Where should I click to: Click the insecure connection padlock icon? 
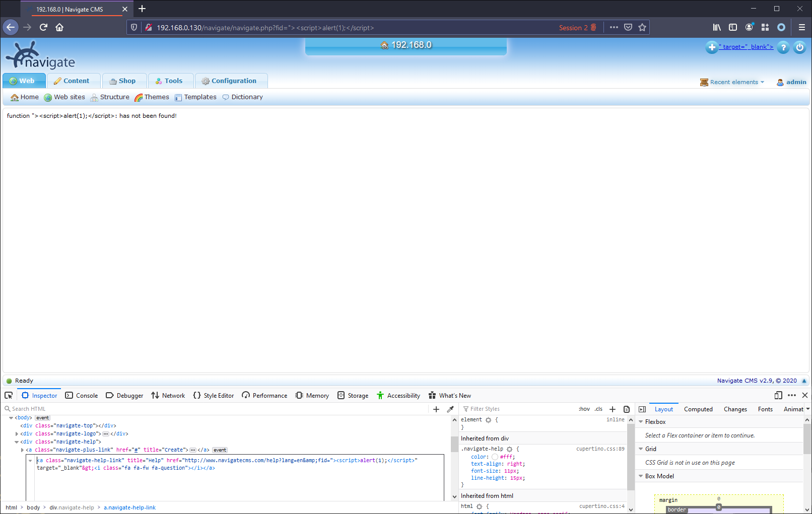click(x=149, y=28)
